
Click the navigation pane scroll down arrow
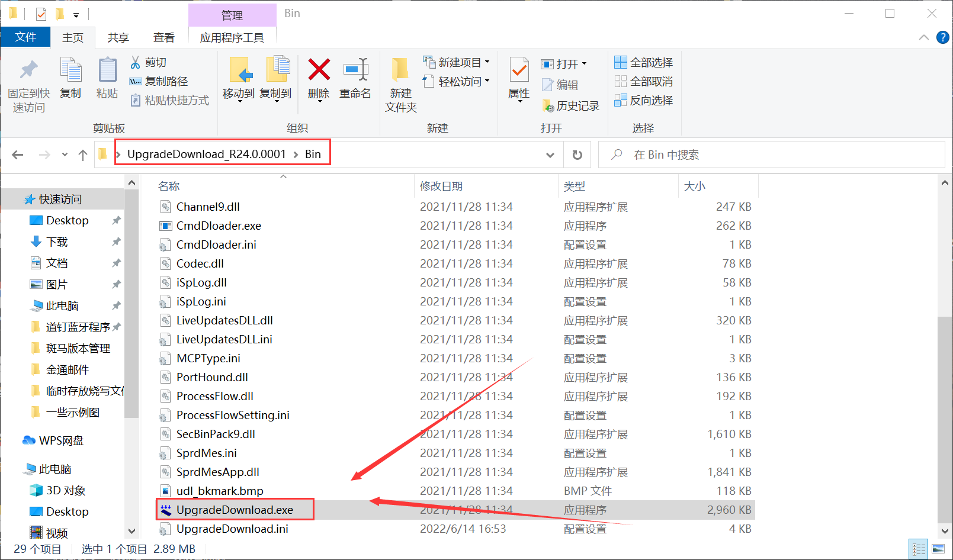click(131, 531)
